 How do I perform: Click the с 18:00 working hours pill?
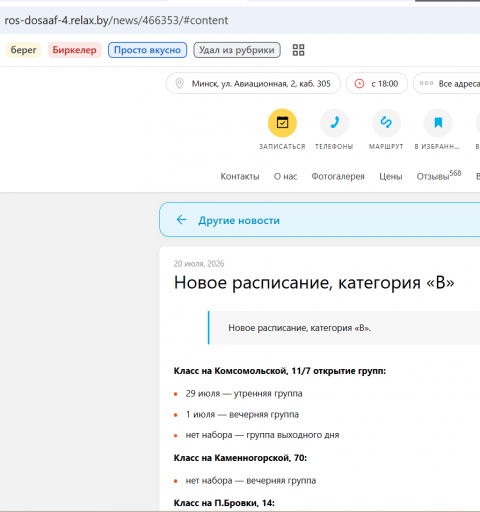click(x=377, y=83)
